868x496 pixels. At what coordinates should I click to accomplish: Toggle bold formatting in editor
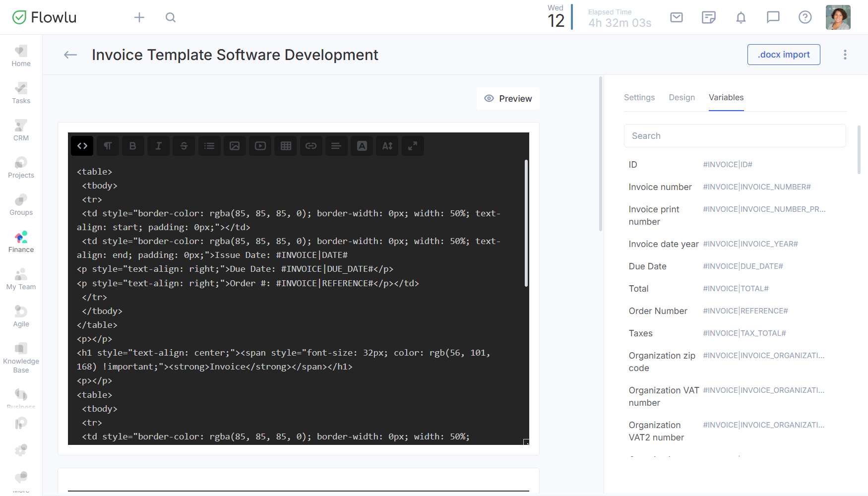click(133, 146)
